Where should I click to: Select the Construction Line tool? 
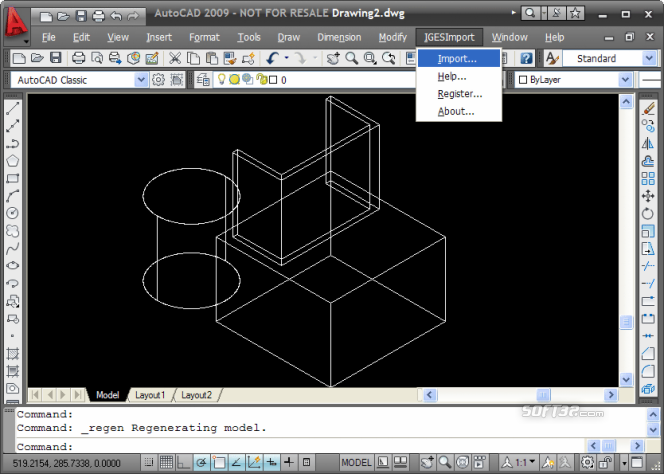pos(12,125)
